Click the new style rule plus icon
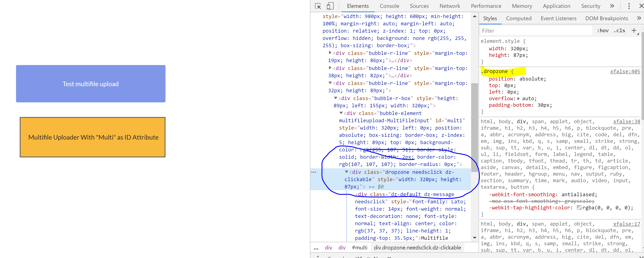The width and height of the screenshot is (644, 258). point(634,31)
